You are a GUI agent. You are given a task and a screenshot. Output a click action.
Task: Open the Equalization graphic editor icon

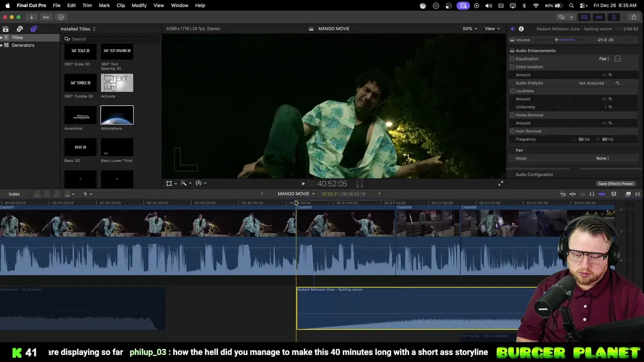point(617,59)
